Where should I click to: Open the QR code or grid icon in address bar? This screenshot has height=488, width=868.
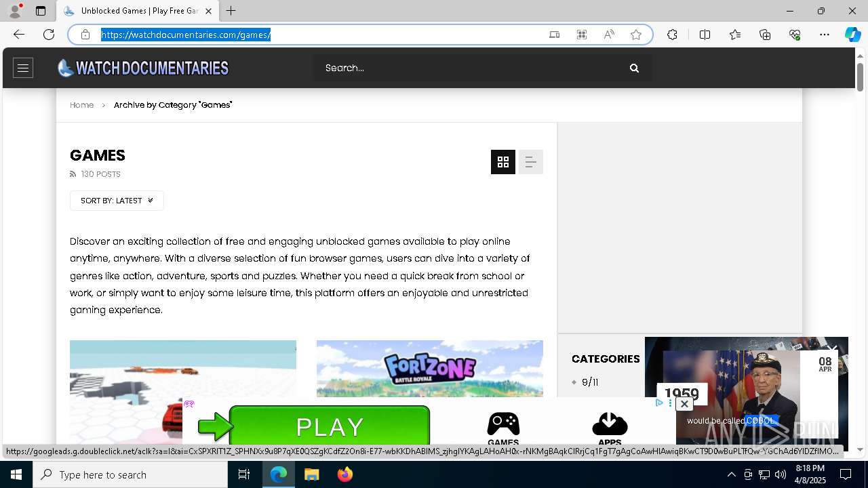pyautogui.click(x=582, y=35)
